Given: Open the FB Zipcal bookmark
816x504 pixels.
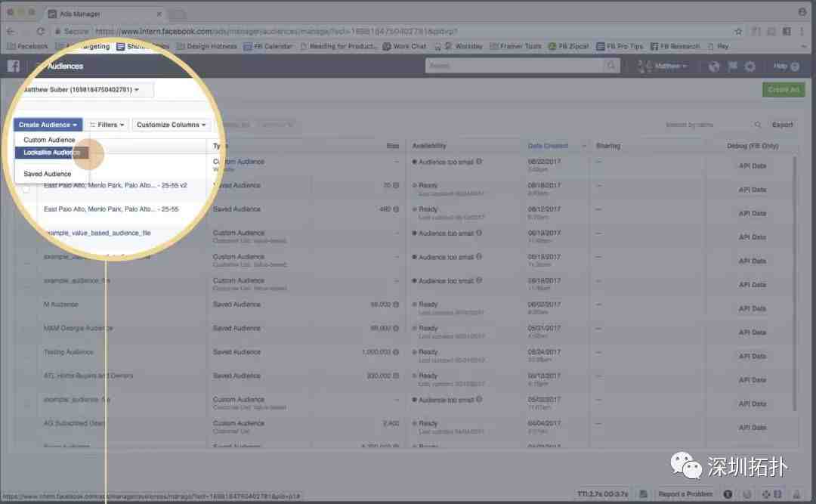Looking at the screenshot, I should point(569,46).
